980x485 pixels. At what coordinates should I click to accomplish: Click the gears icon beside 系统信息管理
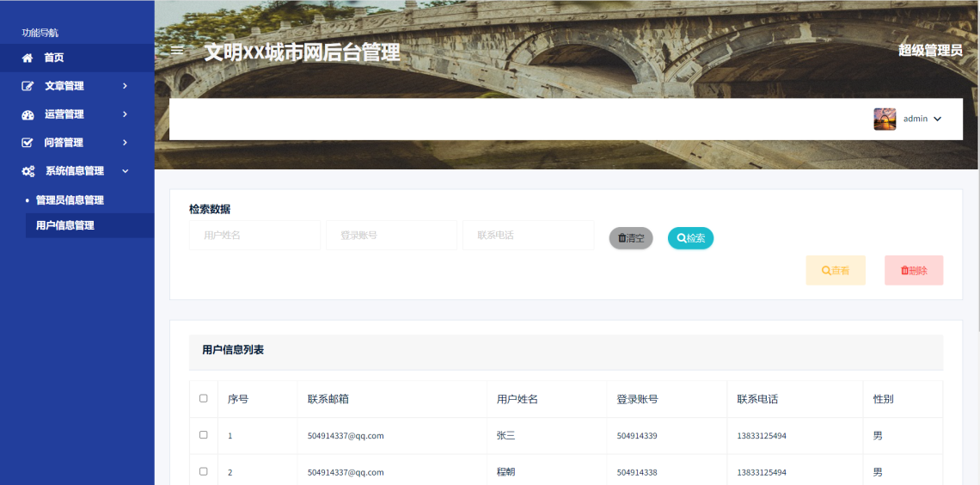28,171
